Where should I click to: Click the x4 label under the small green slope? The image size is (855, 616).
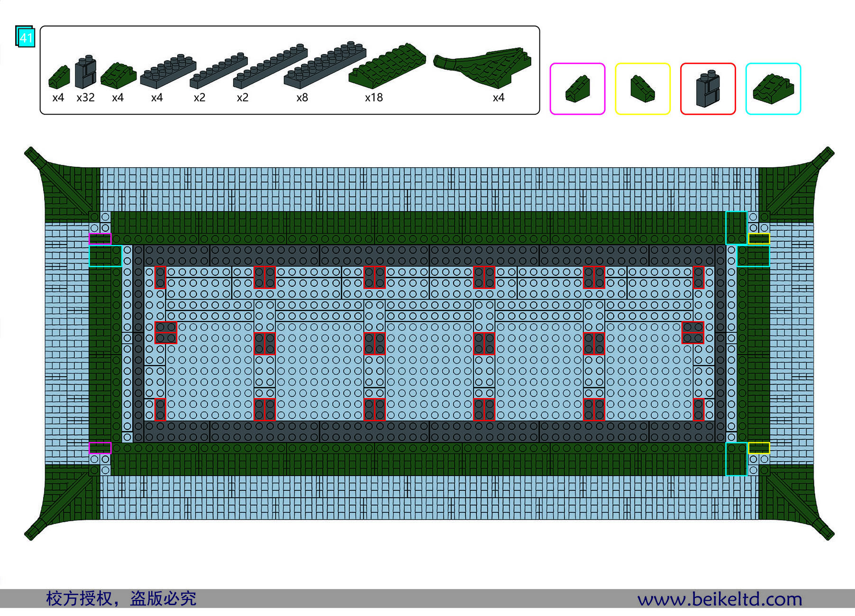[x=58, y=98]
